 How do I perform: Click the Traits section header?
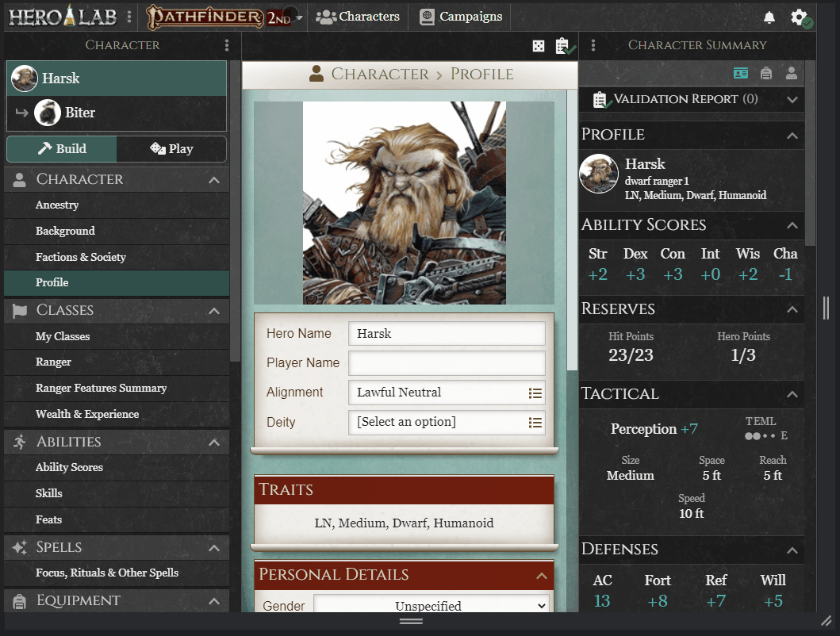pyautogui.click(x=404, y=490)
